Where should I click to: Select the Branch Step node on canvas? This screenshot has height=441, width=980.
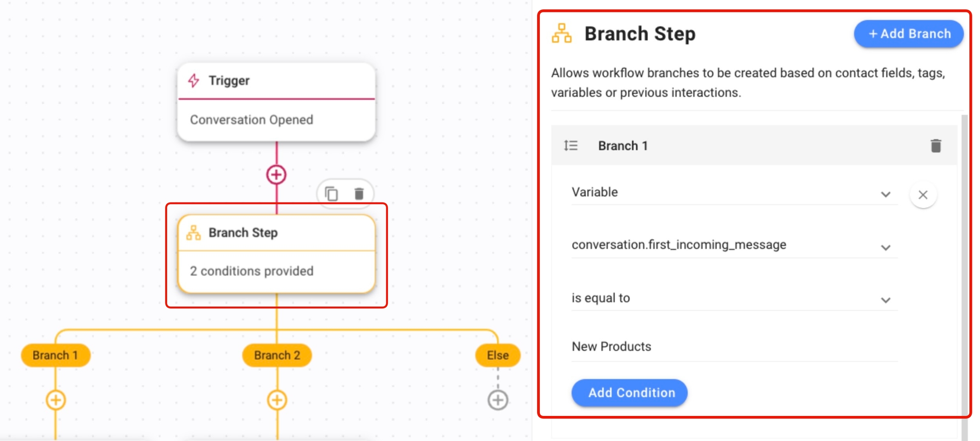276,254
